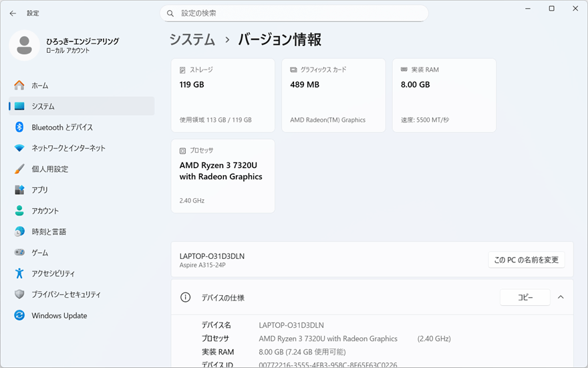Viewport: 588px width, 368px height.
Task: Select the Bluetooth とデバイス icon
Action: point(19,127)
